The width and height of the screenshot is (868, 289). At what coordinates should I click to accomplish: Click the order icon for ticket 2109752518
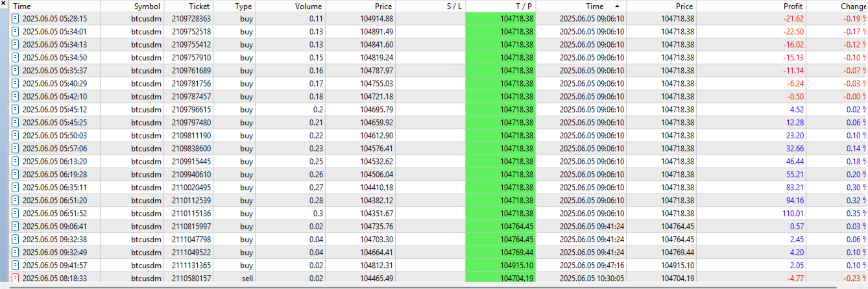[16, 32]
